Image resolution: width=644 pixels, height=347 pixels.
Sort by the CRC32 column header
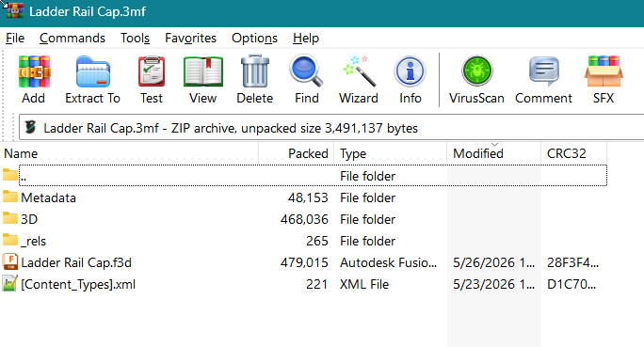[x=573, y=153]
